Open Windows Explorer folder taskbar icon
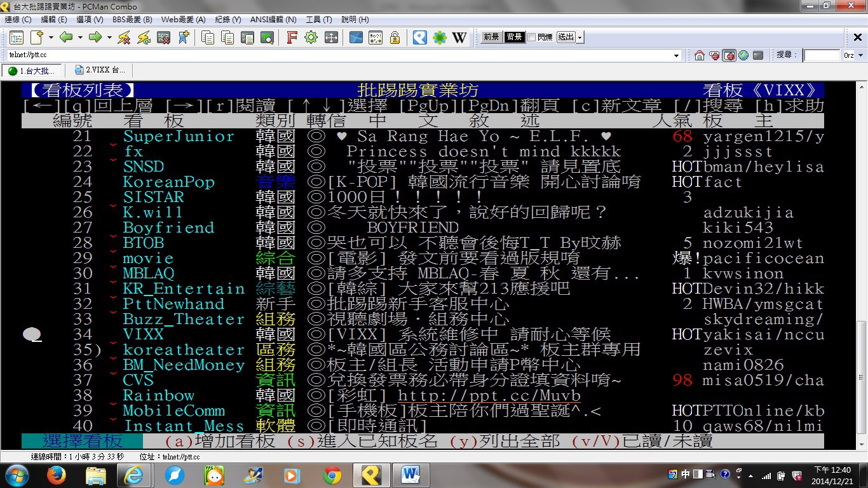Image resolution: width=868 pixels, height=488 pixels. tap(96, 475)
